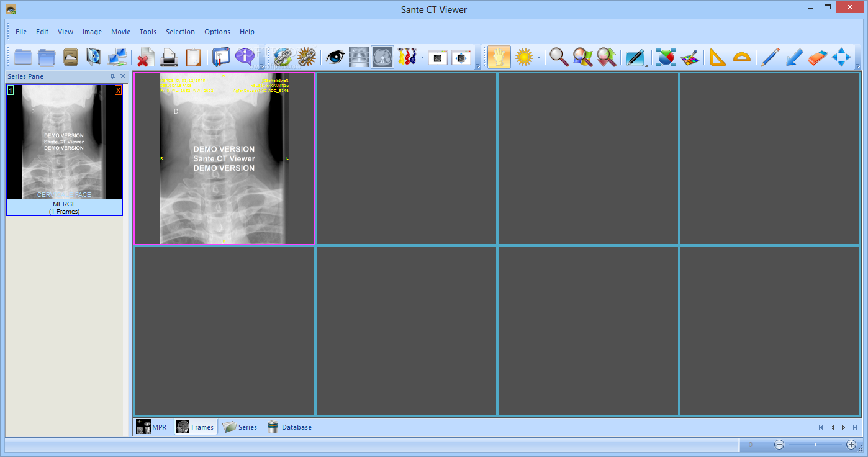
Task: Click the colored figures palette icon
Action: point(407,57)
